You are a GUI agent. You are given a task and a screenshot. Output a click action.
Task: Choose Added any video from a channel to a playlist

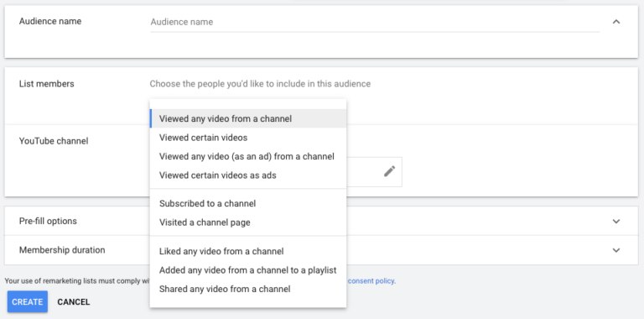click(x=248, y=270)
